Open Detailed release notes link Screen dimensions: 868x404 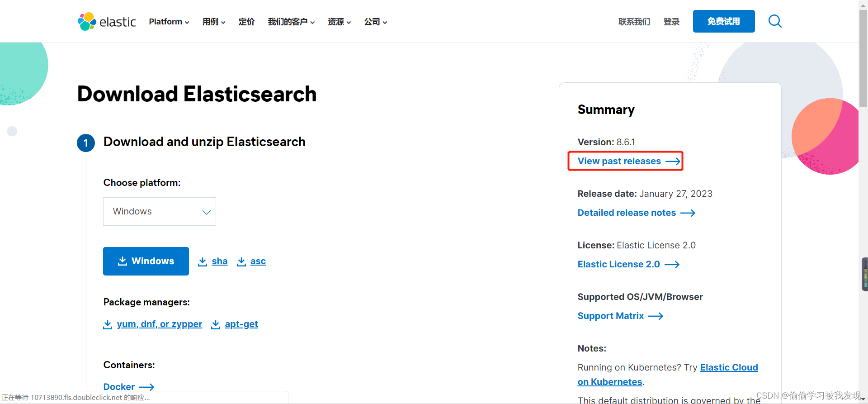627,213
